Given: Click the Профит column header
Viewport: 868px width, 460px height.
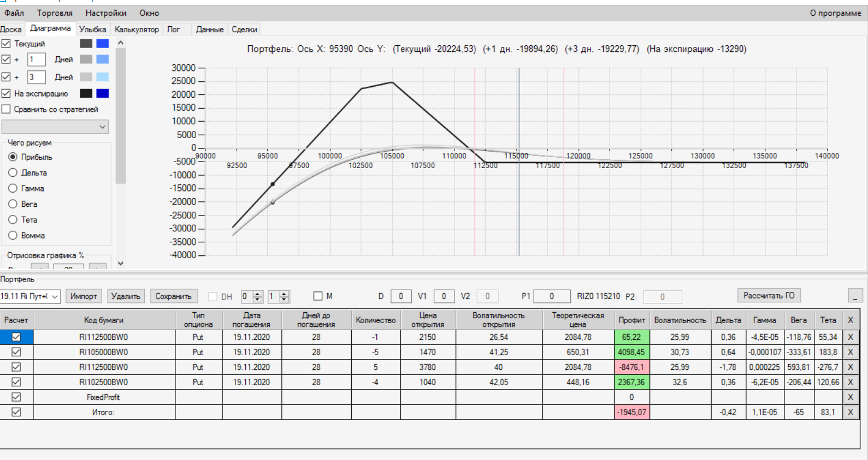Looking at the screenshot, I should tap(632, 320).
